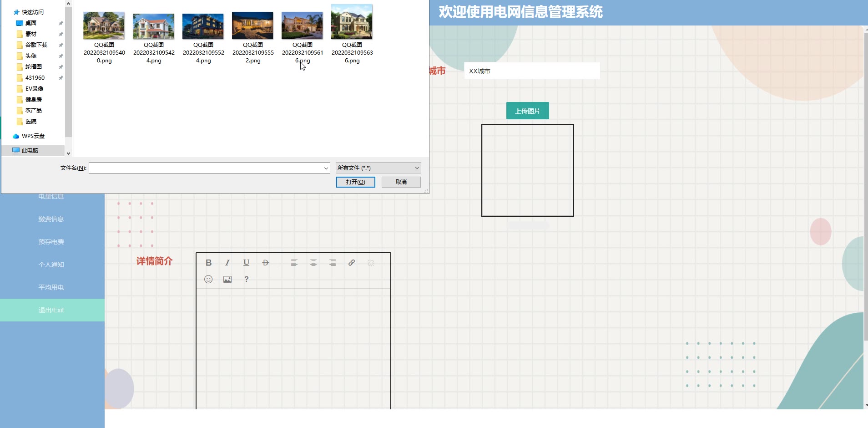The height and width of the screenshot is (428, 868).
Task: Open the 431960 folder
Action: 35,78
